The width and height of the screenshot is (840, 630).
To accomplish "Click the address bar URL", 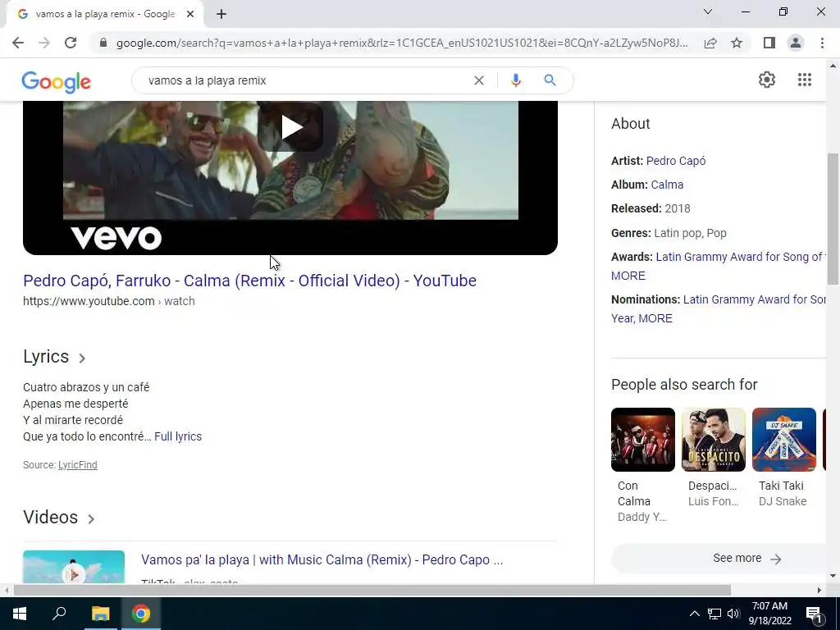I will coord(402,43).
